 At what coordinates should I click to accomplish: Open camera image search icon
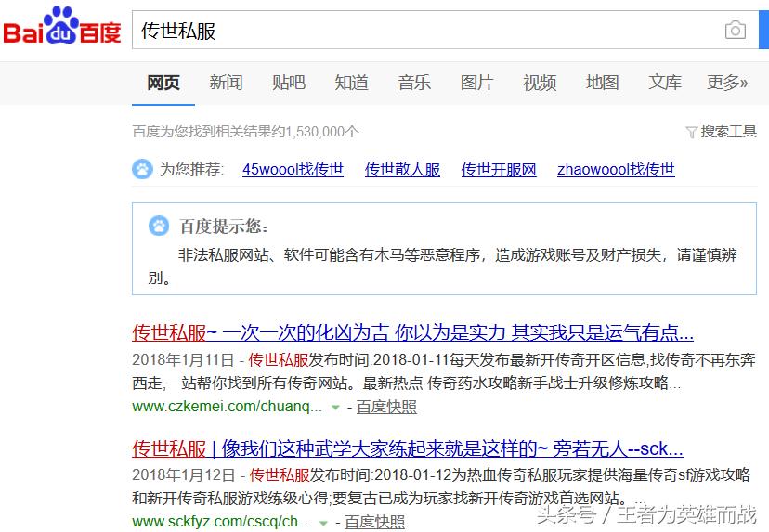click(x=736, y=31)
